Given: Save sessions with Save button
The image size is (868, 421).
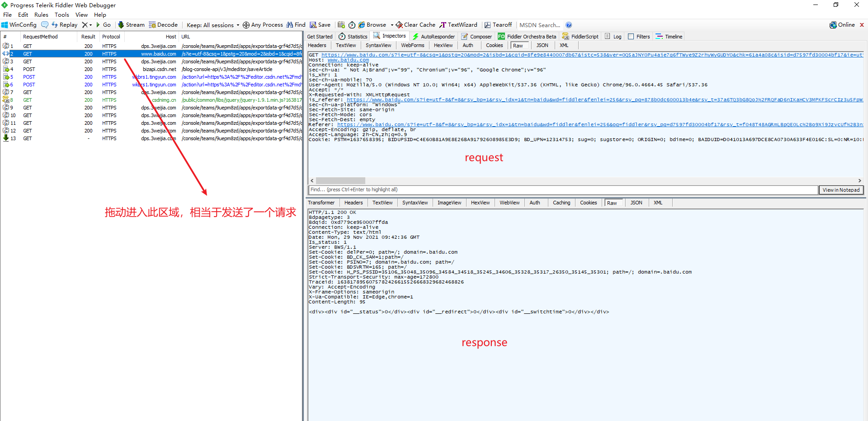Looking at the screenshot, I should (x=320, y=25).
